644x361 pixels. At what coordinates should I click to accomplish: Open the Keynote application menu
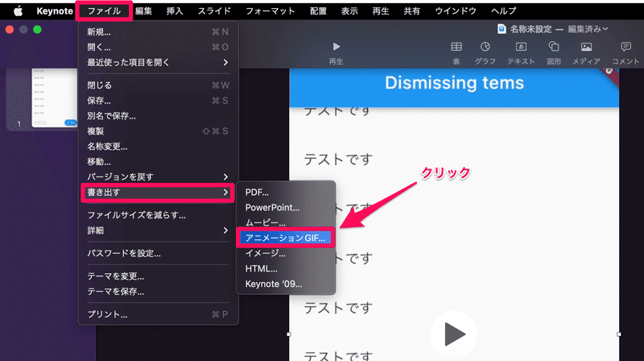tap(55, 11)
